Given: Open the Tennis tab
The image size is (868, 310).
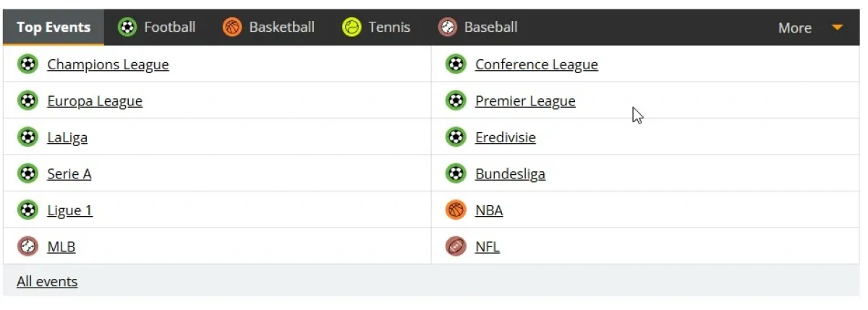Looking at the screenshot, I should tap(376, 27).
